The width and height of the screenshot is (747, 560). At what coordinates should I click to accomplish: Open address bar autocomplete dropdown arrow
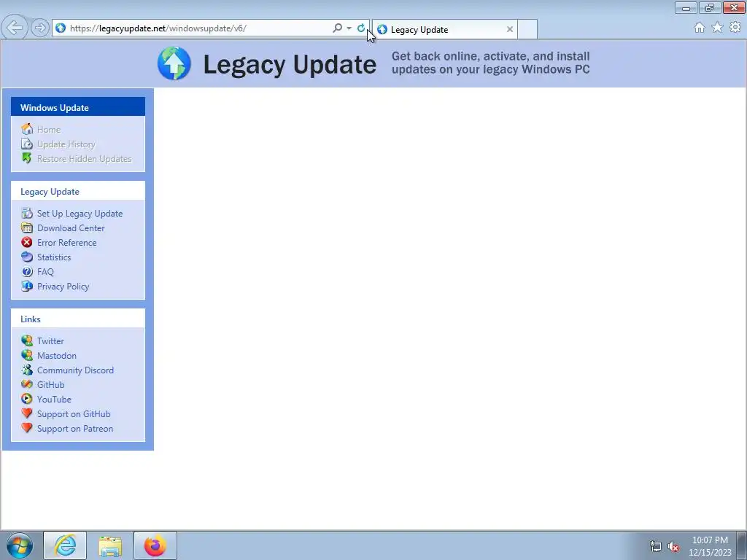coord(349,28)
